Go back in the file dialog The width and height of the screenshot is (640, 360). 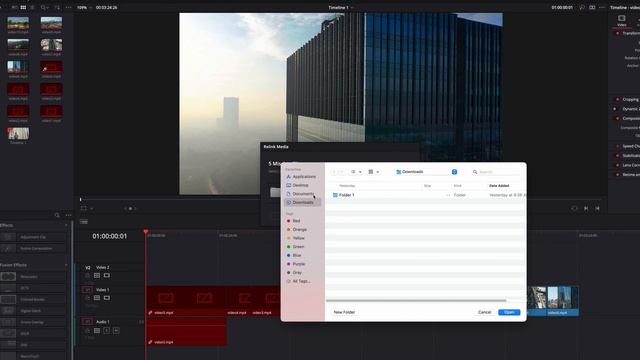coord(334,172)
